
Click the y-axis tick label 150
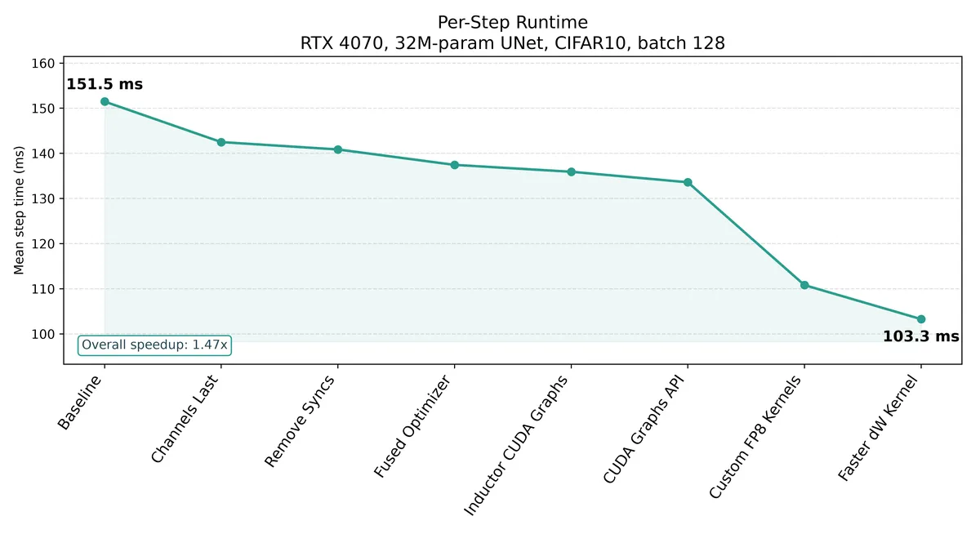click(x=43, y=109)
